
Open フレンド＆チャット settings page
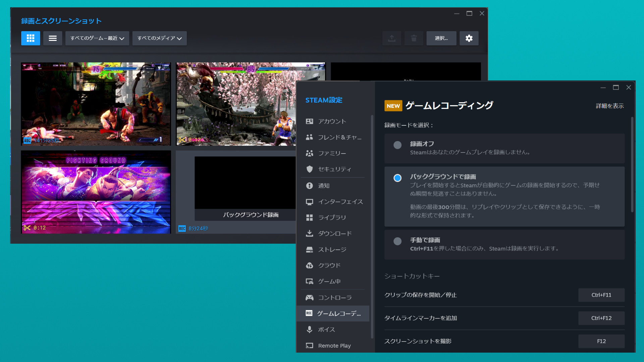tap(333, 137)
